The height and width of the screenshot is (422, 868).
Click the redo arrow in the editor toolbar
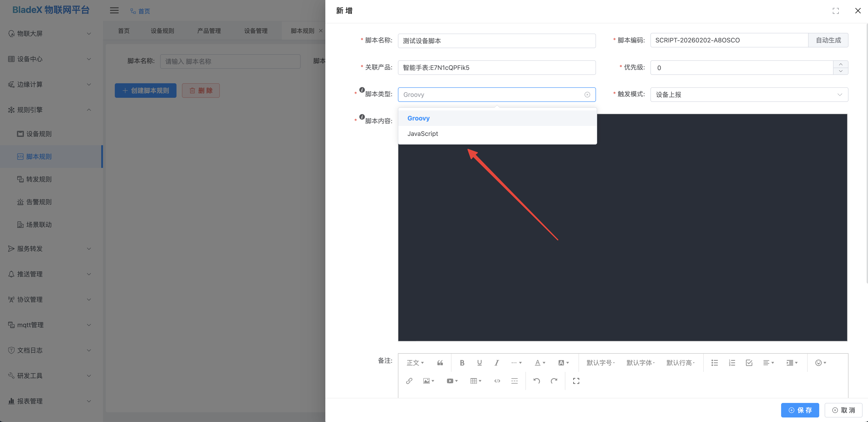554,381
